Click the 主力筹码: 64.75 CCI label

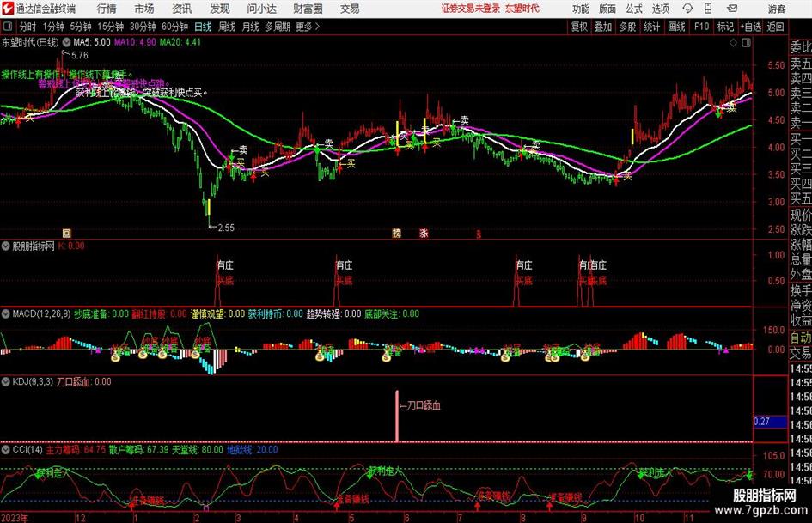76,449
